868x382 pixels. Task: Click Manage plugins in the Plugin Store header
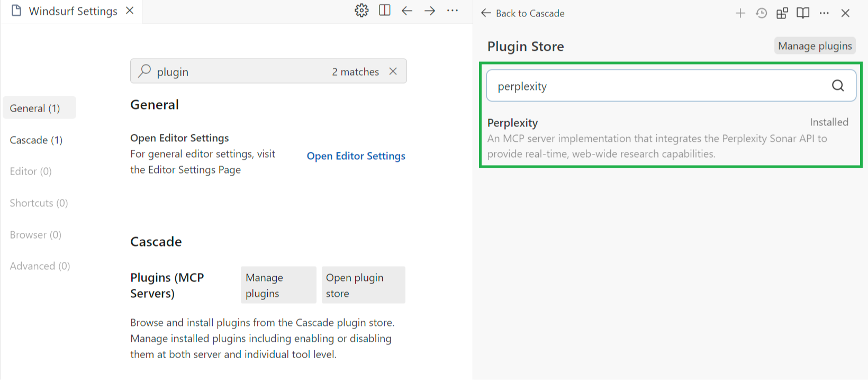tap(815, 46)
